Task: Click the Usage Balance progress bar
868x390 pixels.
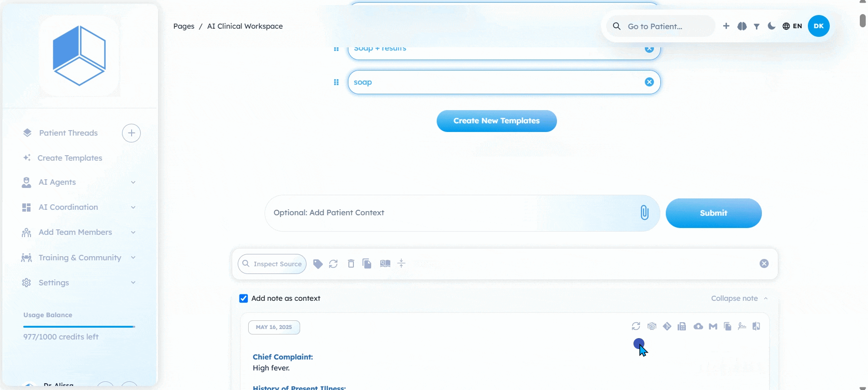Action: point(79,327)
